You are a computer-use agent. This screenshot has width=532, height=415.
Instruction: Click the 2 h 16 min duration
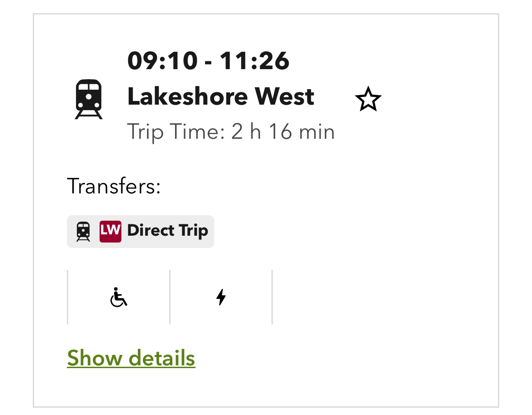point(283,132)
